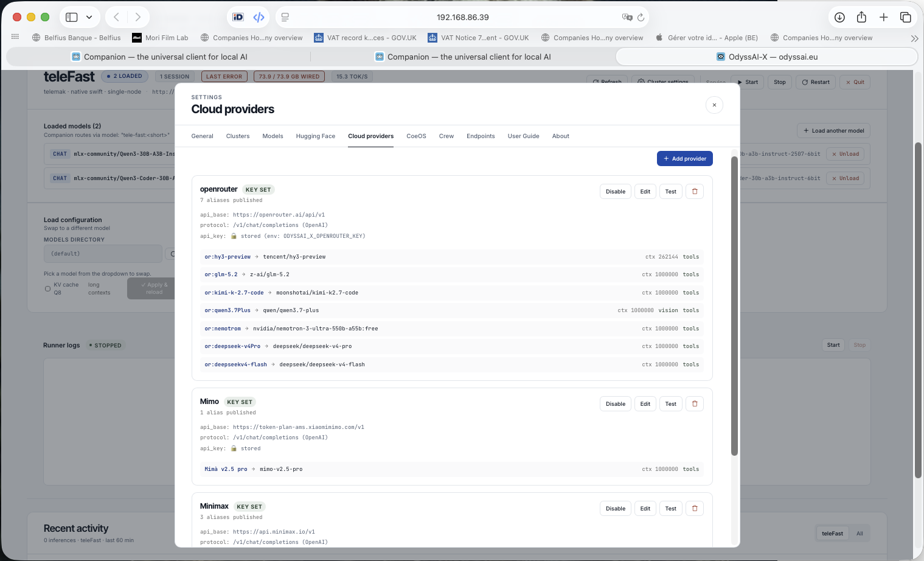Open the Models settings tab

pos(273,136)
